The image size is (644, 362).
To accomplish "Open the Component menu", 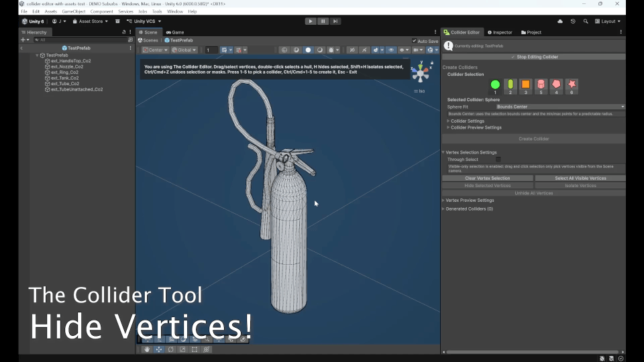I will click(101, 11).
